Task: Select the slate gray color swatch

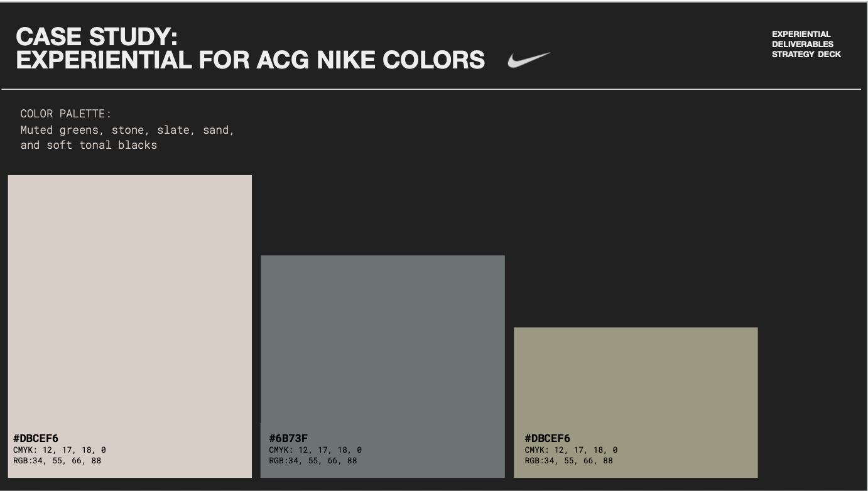Action: (382, 366)
